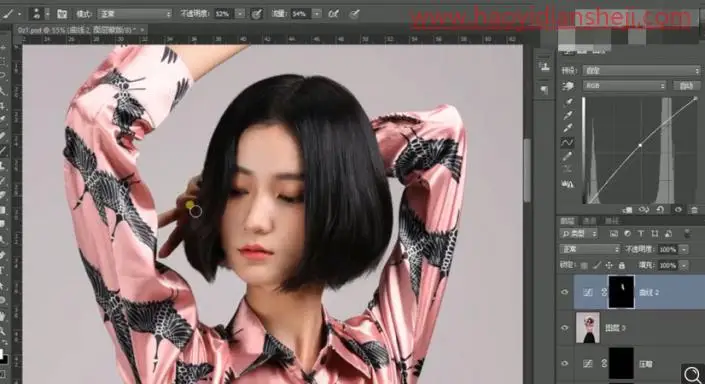Select the edit points curve tool
Image resolution: width=705 pixels, height=384 pixels.
tap(567, 143)
